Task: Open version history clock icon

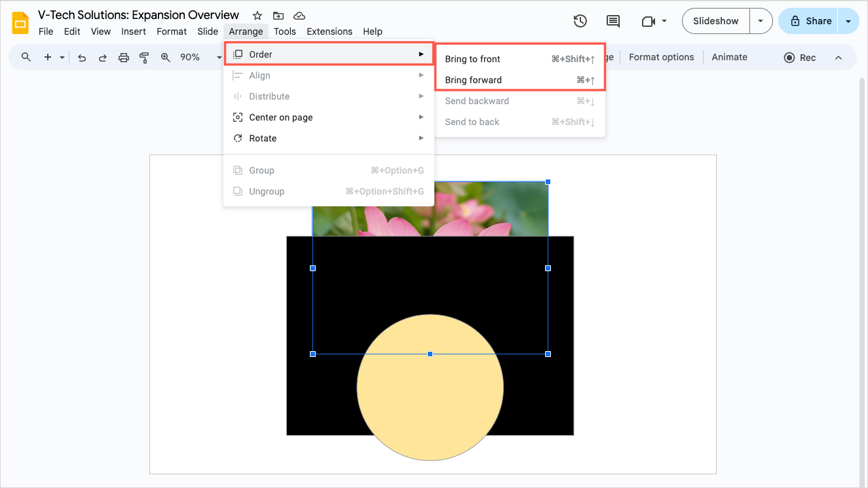Action: [580, 21]
